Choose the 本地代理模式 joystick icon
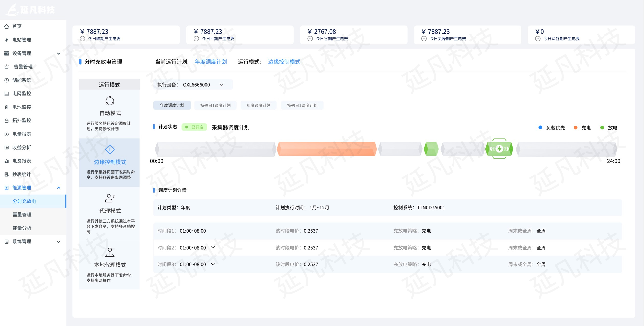The image size is (644, 326). tap(110, 252)
